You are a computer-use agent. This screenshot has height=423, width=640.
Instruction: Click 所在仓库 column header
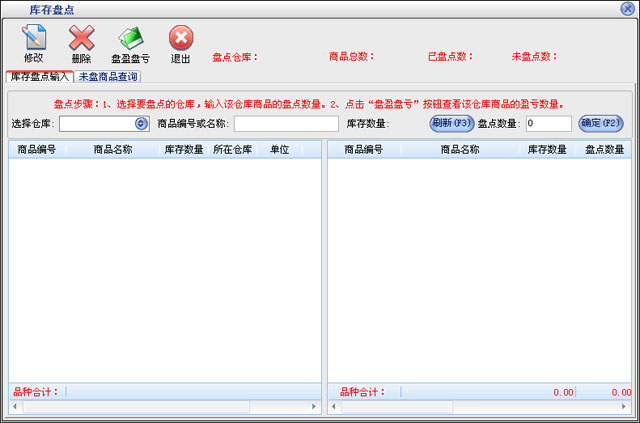232,150
